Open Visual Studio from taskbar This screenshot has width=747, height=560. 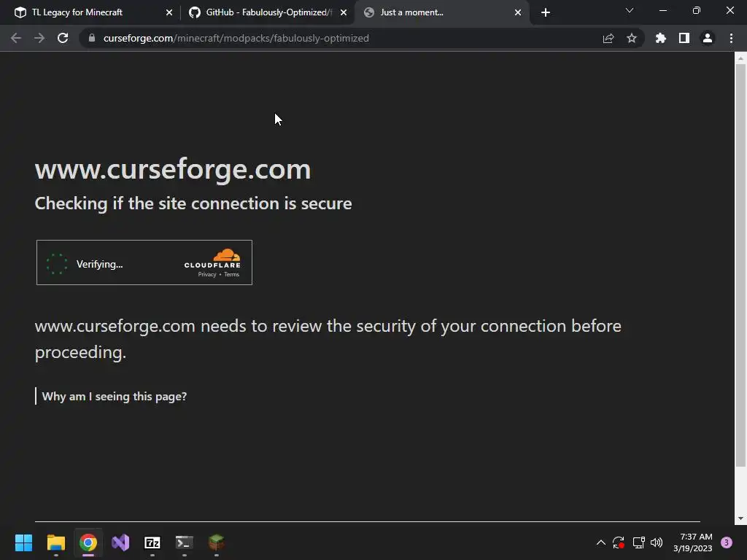tap(120, 542)
